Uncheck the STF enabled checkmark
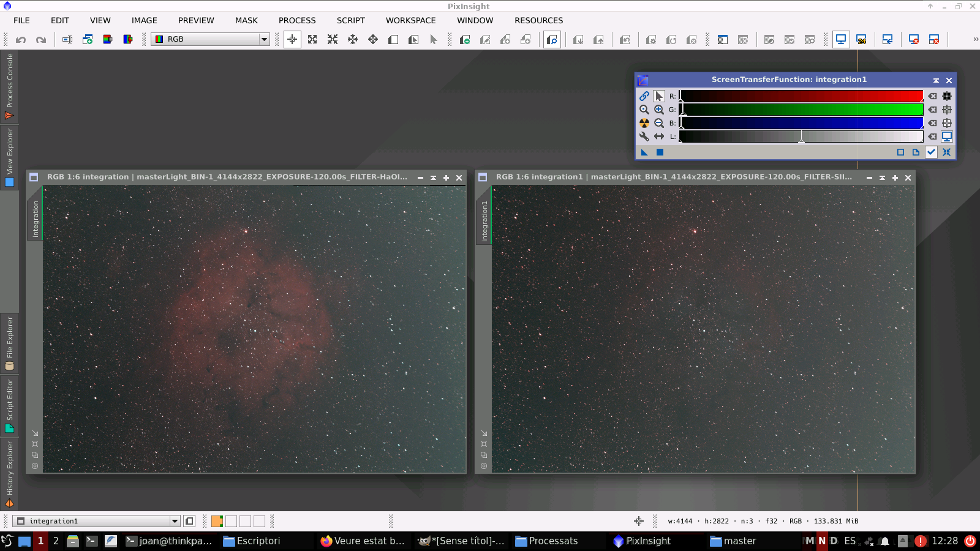This screenshot has height=551, width=980. click(932, 152)
